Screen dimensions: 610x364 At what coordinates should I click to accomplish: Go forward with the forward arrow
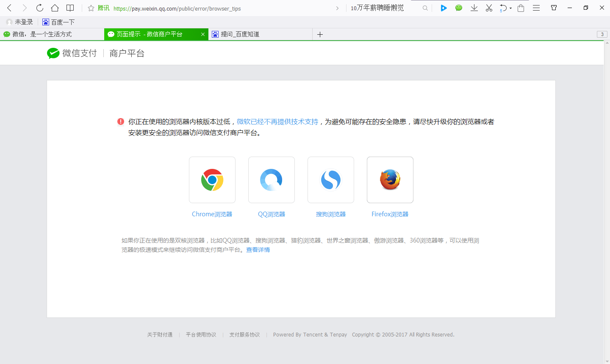tap(25, 8)
